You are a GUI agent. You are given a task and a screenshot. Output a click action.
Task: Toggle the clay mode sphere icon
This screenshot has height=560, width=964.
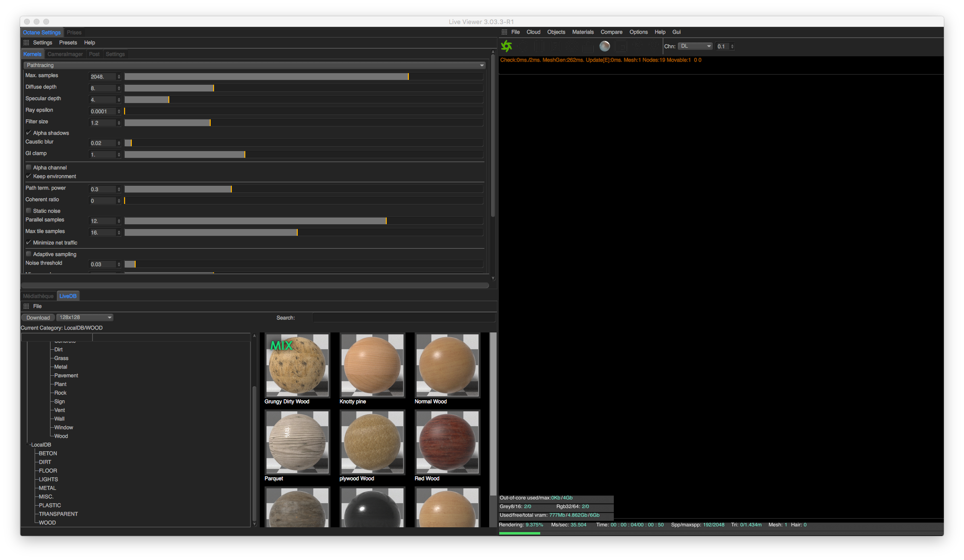[x=605, y=46]
